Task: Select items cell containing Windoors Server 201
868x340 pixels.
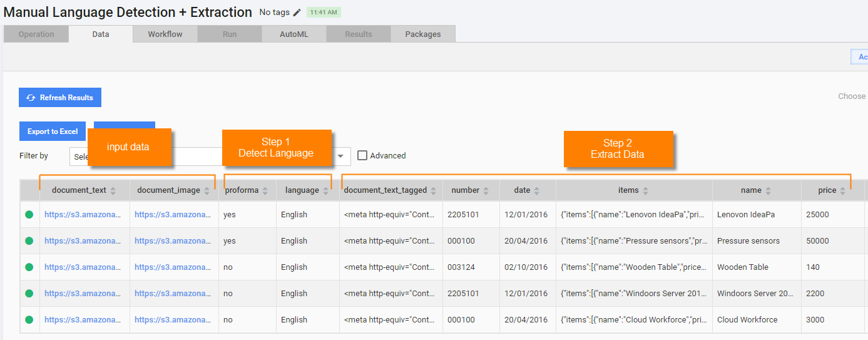Action: (634, 293)
